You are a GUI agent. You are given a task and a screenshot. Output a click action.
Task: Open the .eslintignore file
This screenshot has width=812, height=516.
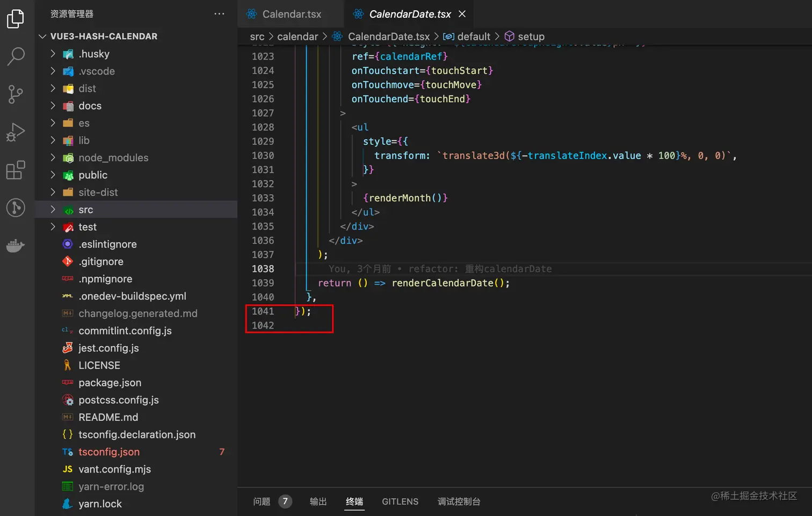coord(136,244)
